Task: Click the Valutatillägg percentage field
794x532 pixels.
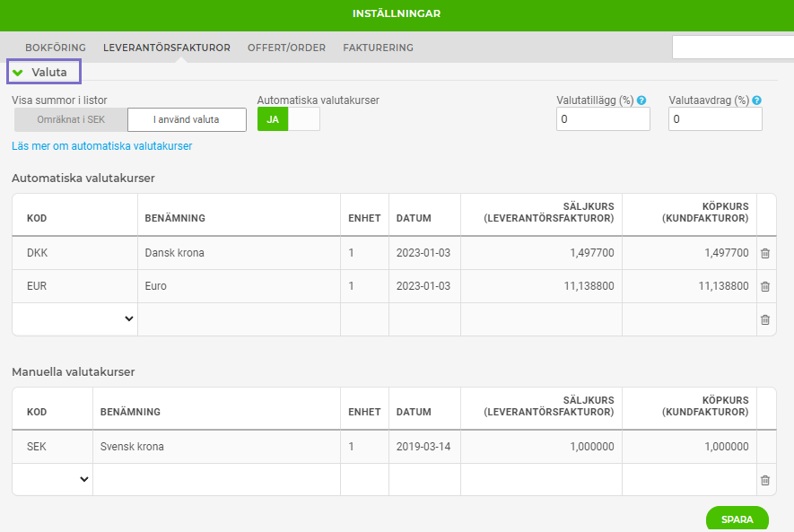Action: (x=602, y=119)
